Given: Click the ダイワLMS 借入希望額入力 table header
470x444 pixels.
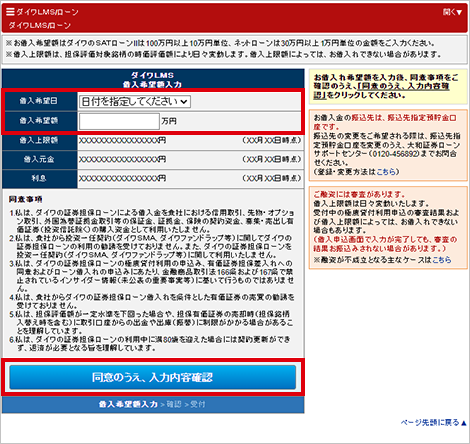Looking at the screenshot, I should [153, 80].
